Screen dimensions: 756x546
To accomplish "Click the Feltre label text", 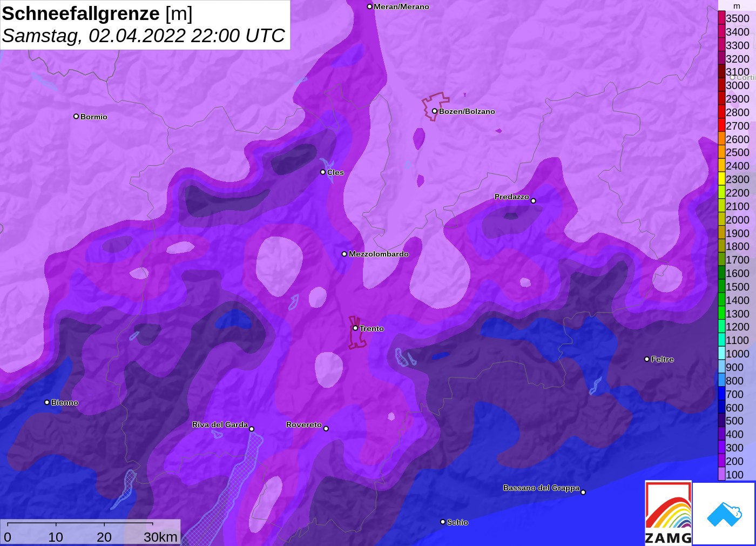I will [x=663, y=359].
